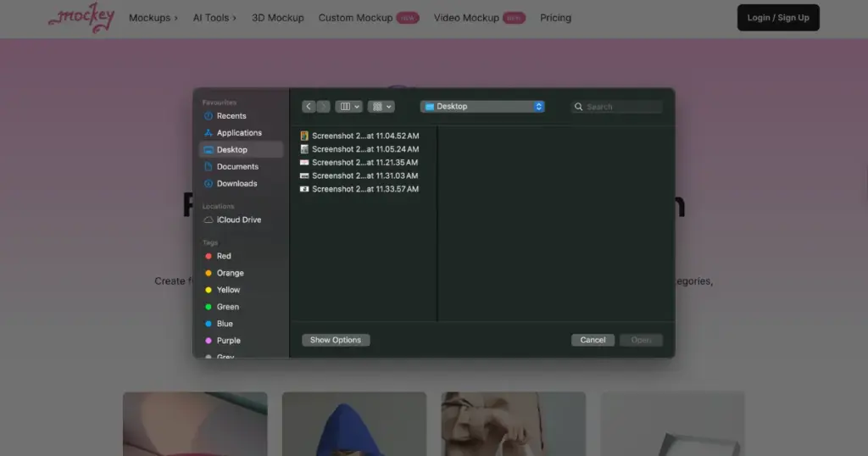Open the column view mode selector
Image resolution: width=868 pixels, height=456 pixels.
(348, 107)
